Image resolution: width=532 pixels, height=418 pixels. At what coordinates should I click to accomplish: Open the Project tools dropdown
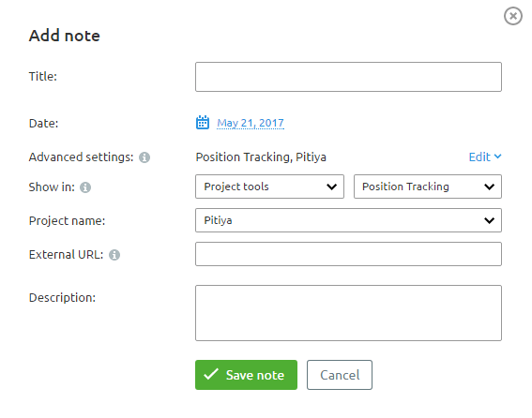tap(269, 187)
